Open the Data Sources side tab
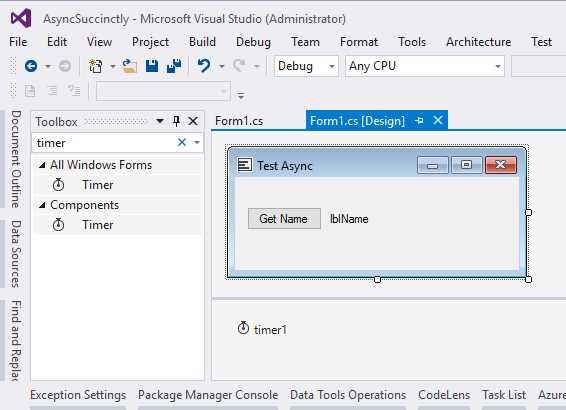The height and width of the screenshot is (410, 566). pyautogui.click(x=16, y=254)
